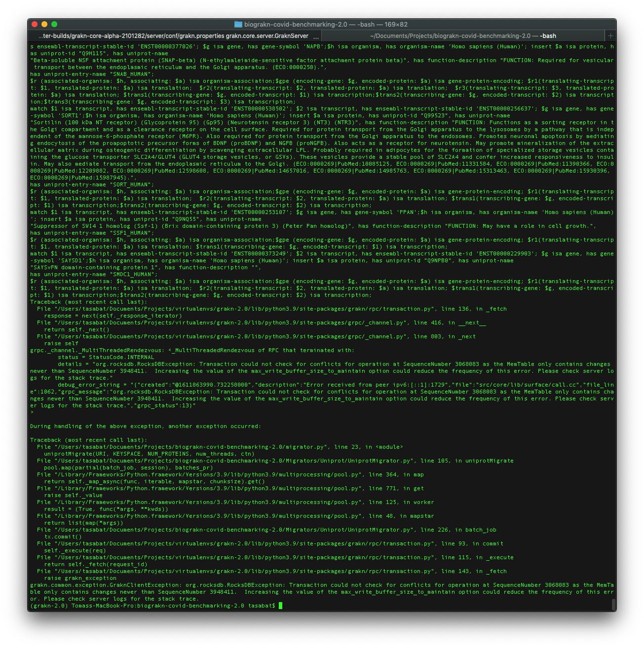The height and width of the screenshot is (648, 644).
Task: Click the transaction.py line 115 in _execute entry
Action: pos(275,557)
